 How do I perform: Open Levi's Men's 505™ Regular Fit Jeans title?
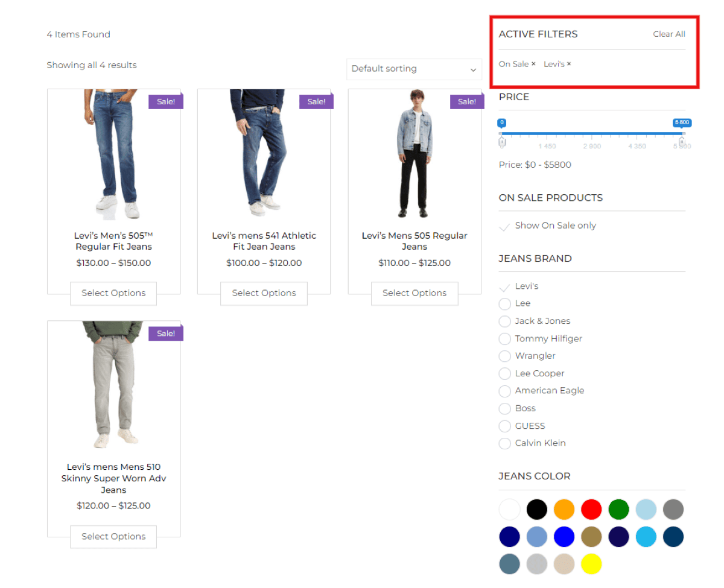point(113,241)
